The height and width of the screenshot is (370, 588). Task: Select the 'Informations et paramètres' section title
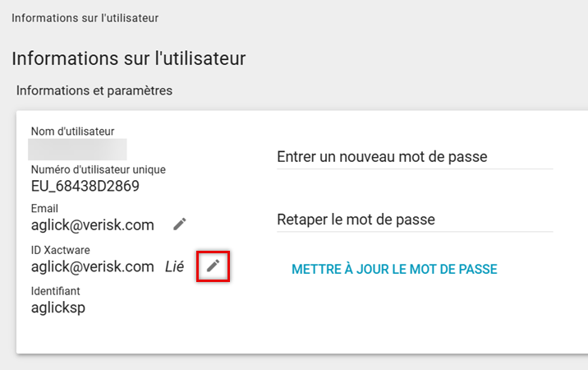(94, 90)
